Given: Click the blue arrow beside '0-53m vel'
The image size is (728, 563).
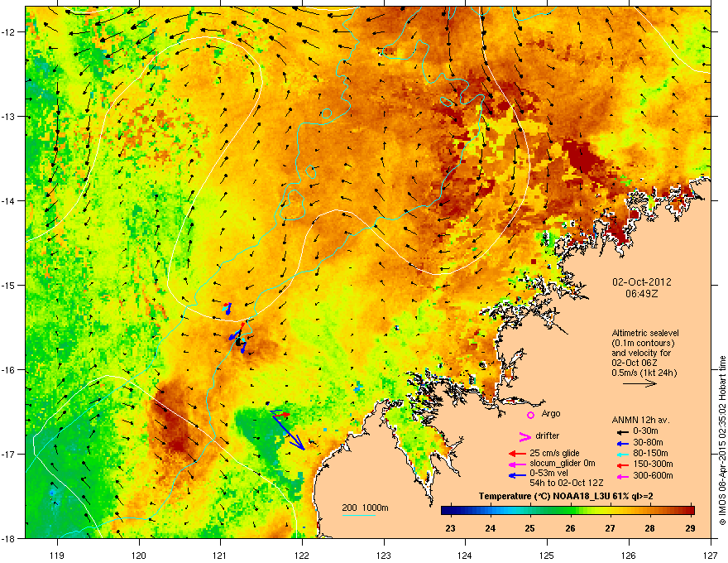Looking at the screenshot, I should [517, 475].
